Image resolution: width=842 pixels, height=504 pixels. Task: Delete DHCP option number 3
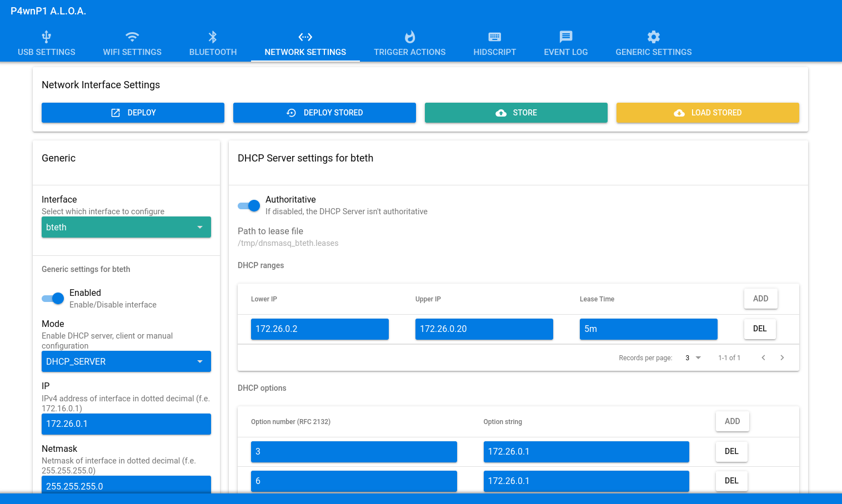tap(731, 452)
